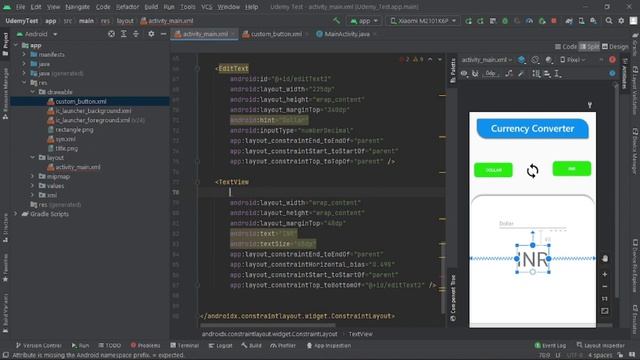Screen dimensions: 640x360
Task: Expand the manifests folder
Action: click(24, 54)
